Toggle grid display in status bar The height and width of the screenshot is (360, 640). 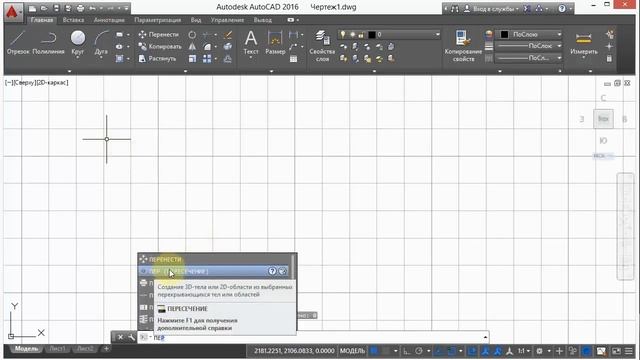[373, 351]
